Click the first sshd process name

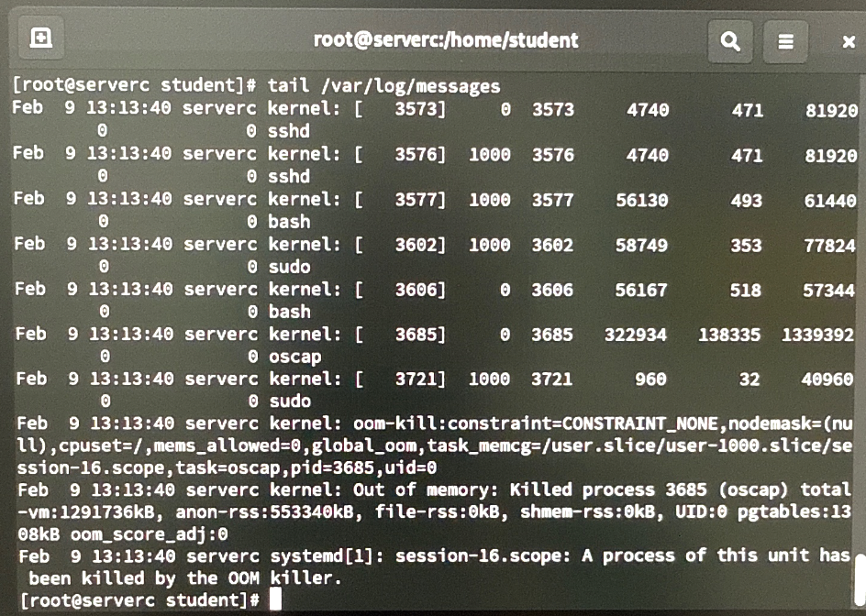click(289, 131)
